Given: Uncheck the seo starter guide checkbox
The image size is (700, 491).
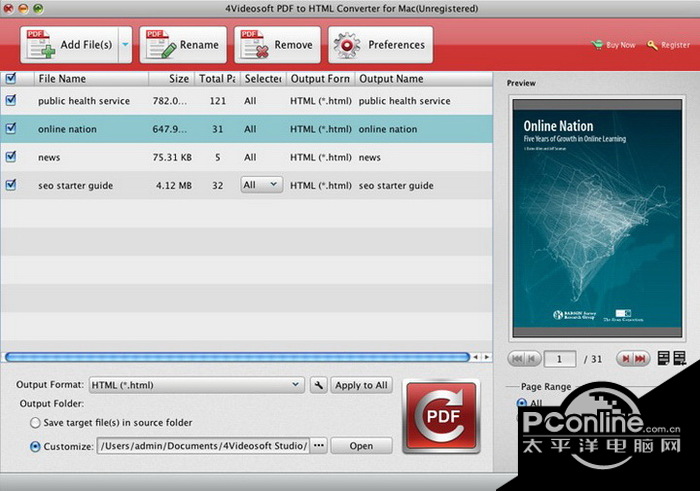Looking at the screenshot, I should pos(11,184).
